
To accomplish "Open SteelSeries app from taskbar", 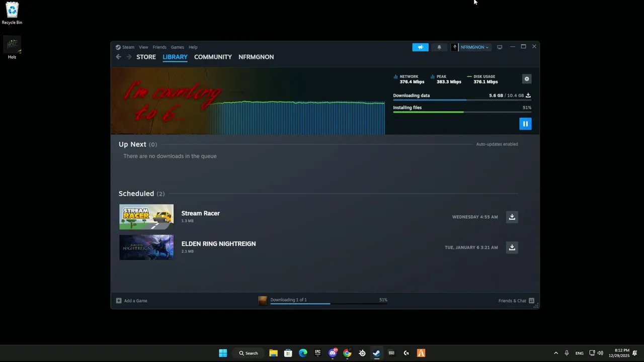I will point(362,353).
